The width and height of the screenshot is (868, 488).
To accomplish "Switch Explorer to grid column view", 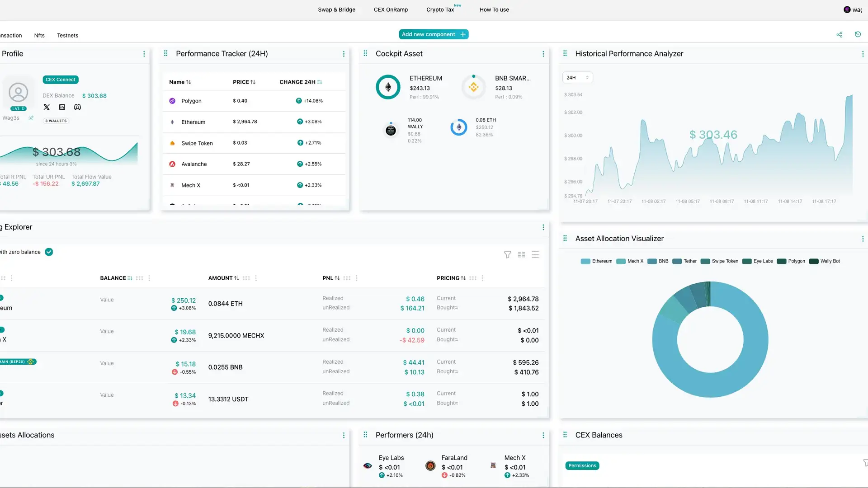I will (521, 255).
